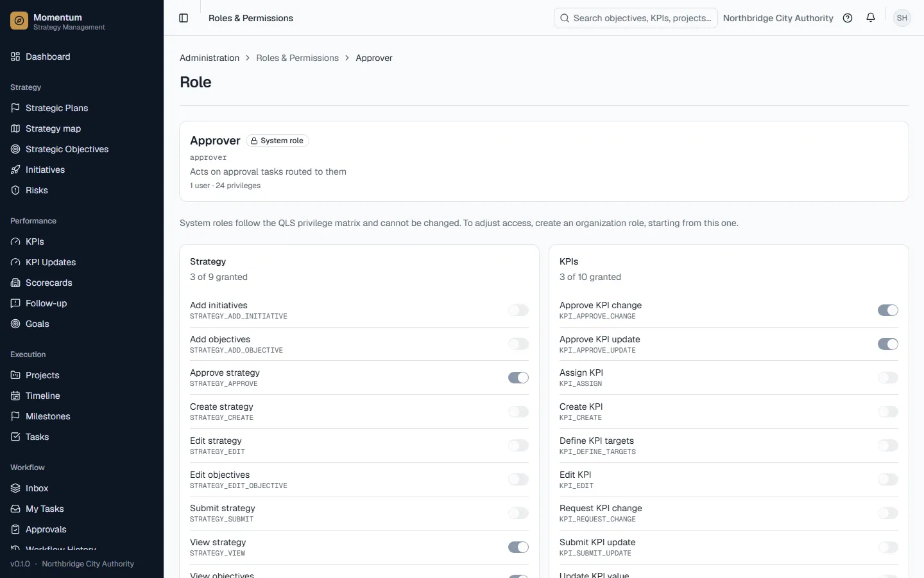
Task: Toggle the Approve KPI change switch
Action: 888,310
